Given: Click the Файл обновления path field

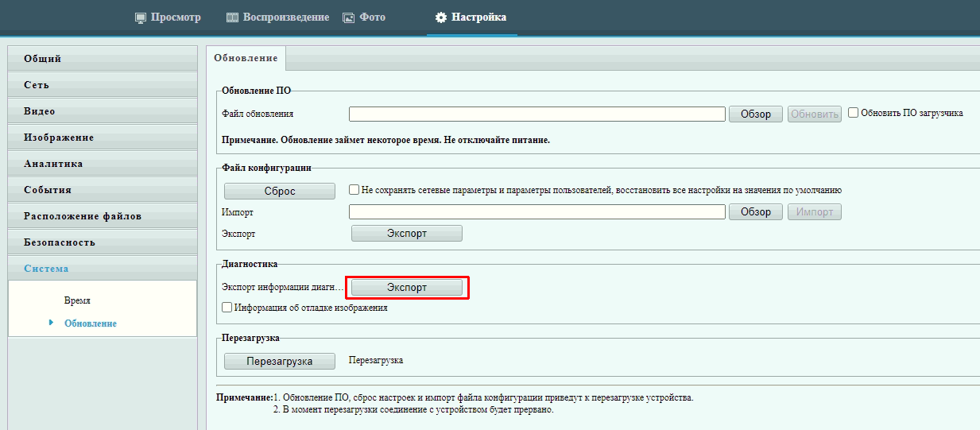Looking at the screenshot, I should click(x=537, y=114).
